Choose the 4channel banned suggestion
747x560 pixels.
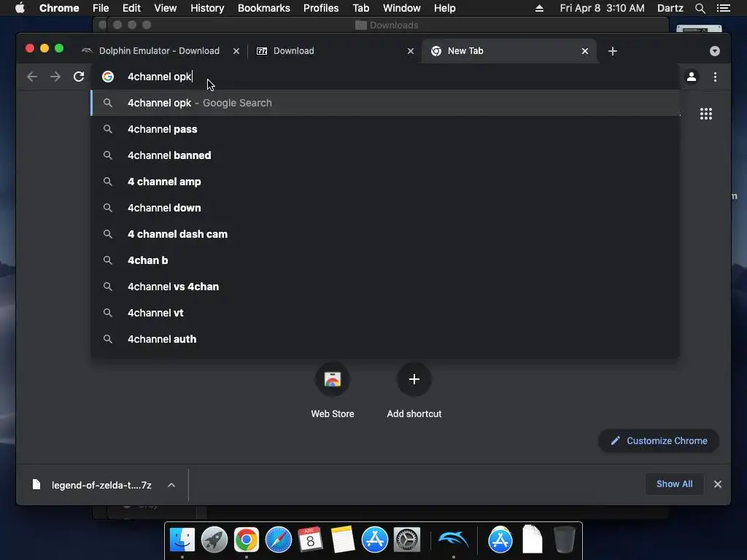386,155
